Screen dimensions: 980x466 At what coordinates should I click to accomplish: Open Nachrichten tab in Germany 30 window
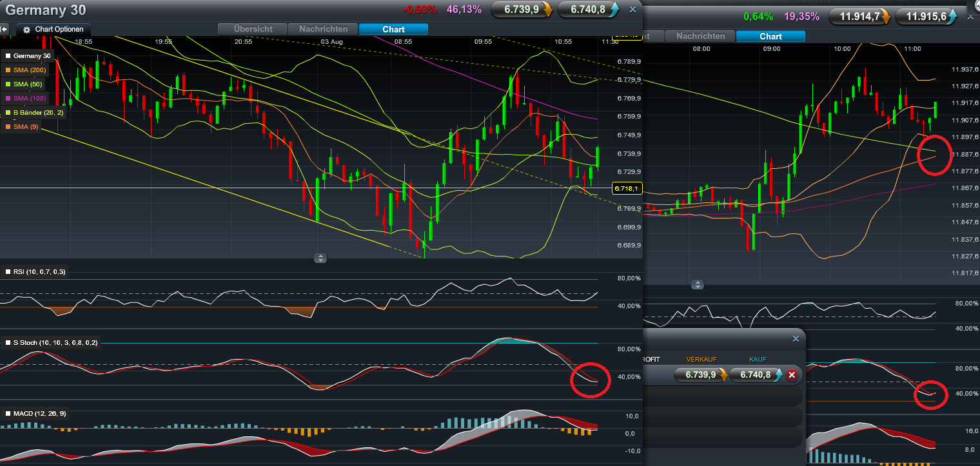(x=323, y=29)
